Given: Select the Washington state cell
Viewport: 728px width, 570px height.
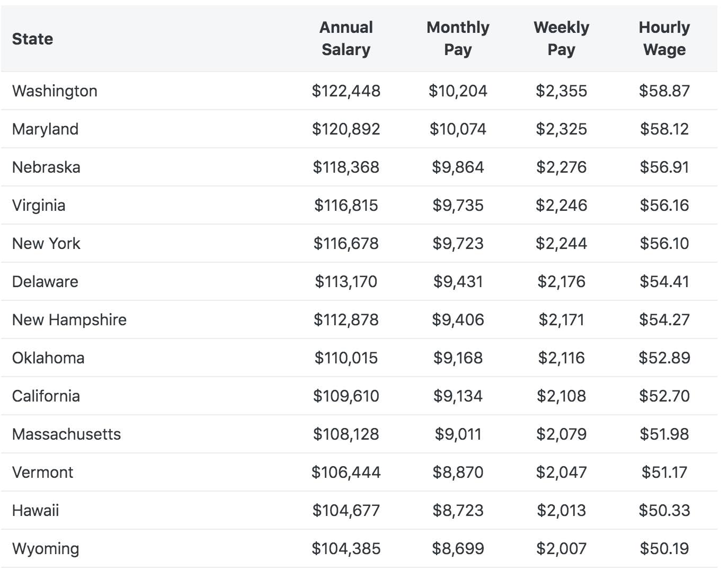Looking at the screenshot, I should (x=55, y=91).
